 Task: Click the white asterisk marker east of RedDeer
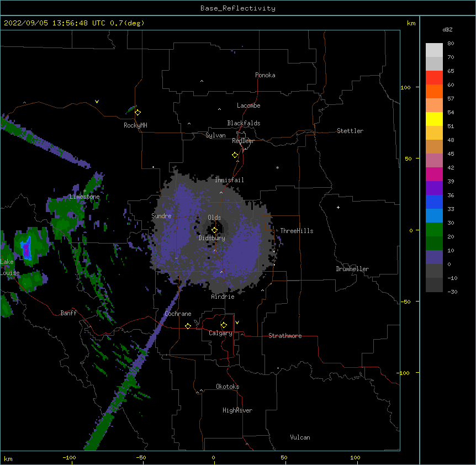coord(277,167)
